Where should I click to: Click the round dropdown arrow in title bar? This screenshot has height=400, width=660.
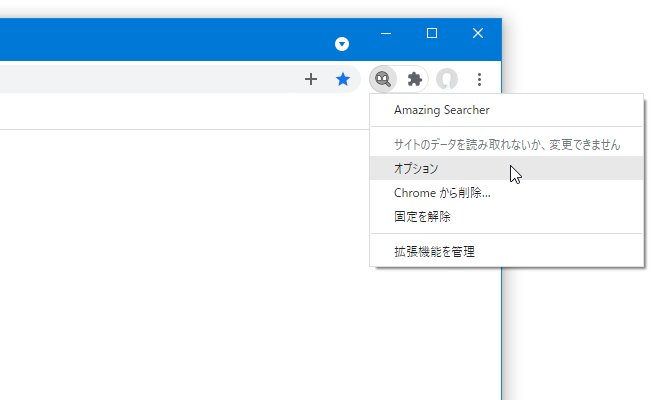pos(342,44)
